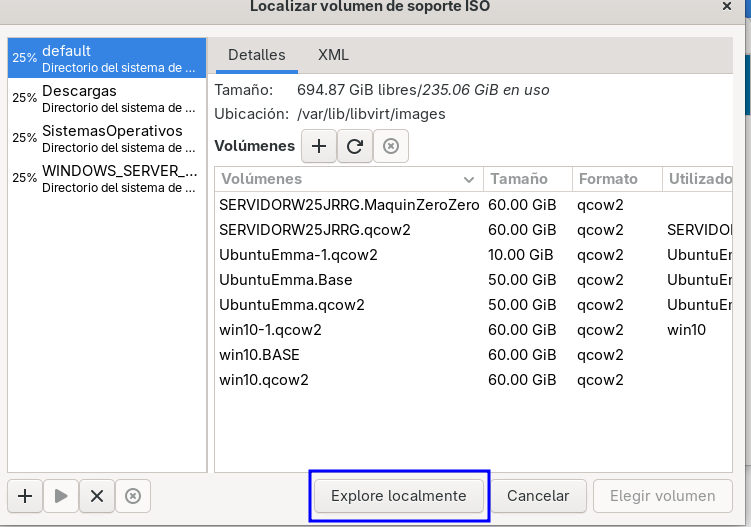
Task: Stop the selected pool with X icon
Action: point(97,496)
